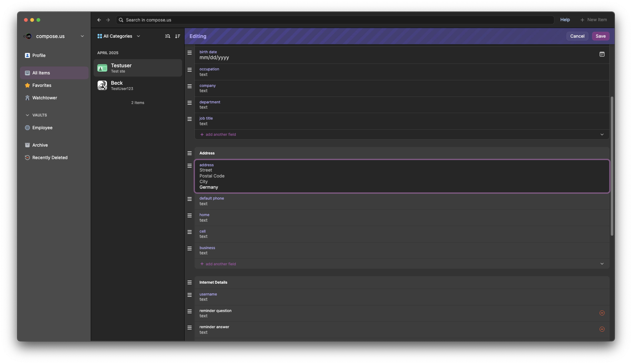Open the Profile section
Image resolution: width=632 pixels, height=364 pixels.
(x=39, y=55)
